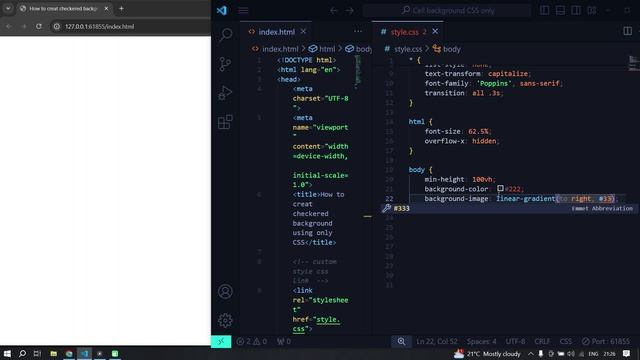Open the errors and warnings status bar item

pos(251,342)
